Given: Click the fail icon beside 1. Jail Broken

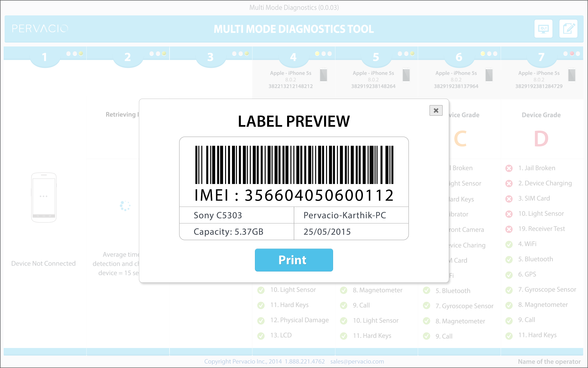Looking at the screenshot, I should [x=509, y=168].
